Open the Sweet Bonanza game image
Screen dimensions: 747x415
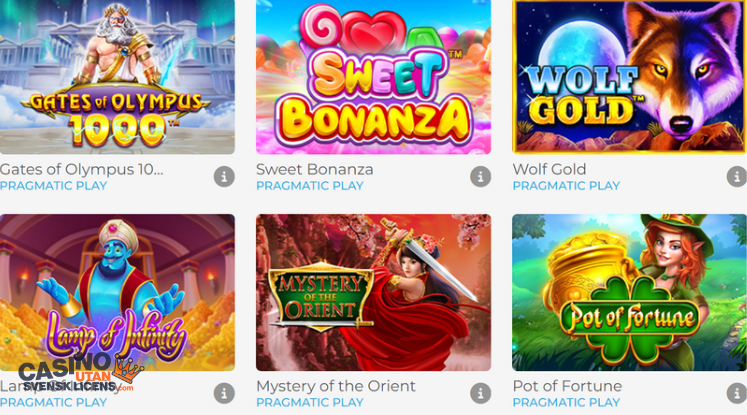click(x=374, y=77)
